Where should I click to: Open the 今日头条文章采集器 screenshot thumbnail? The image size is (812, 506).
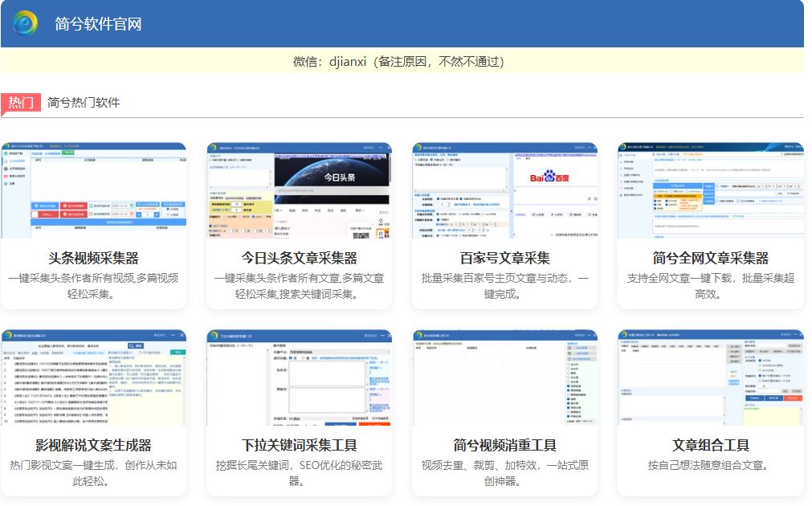(x=299, y=190)
